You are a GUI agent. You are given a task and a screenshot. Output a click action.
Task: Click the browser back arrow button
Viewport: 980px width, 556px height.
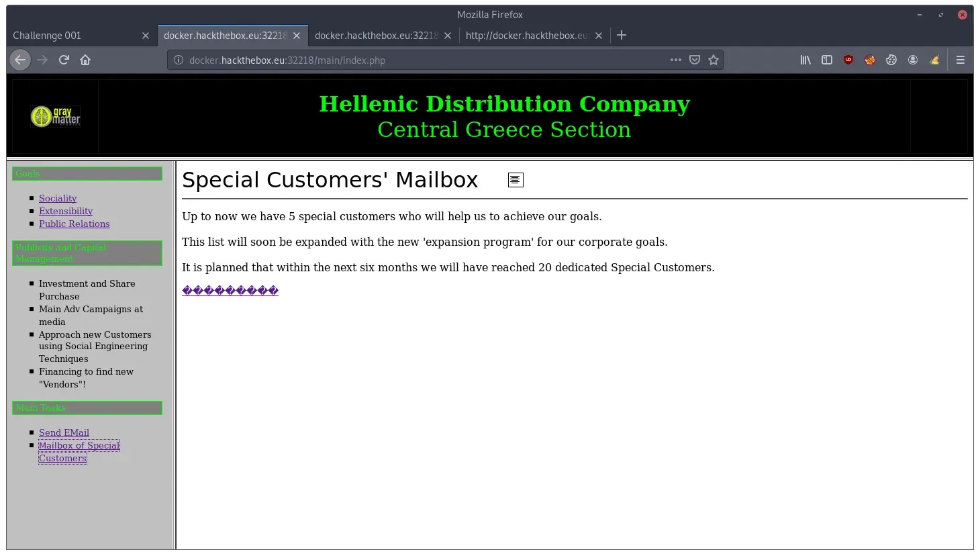click(x=20, y=60)
